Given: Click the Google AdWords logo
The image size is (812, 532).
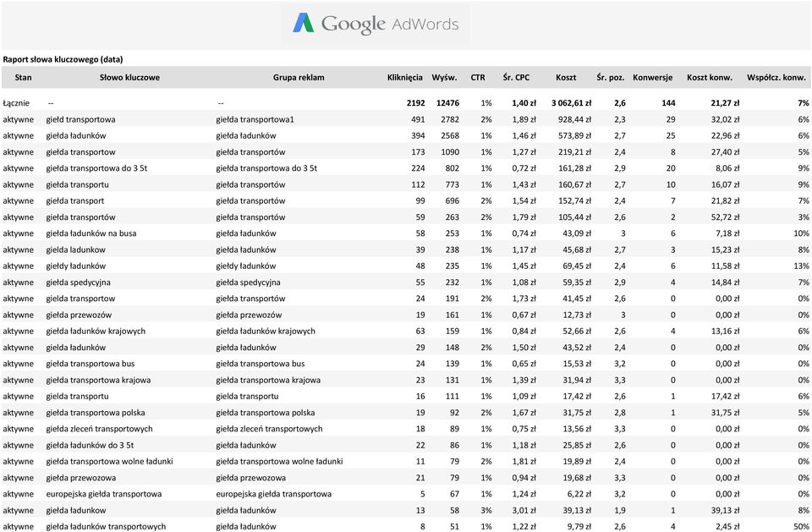Looking at the screenshot, I should tap(376, 24).
